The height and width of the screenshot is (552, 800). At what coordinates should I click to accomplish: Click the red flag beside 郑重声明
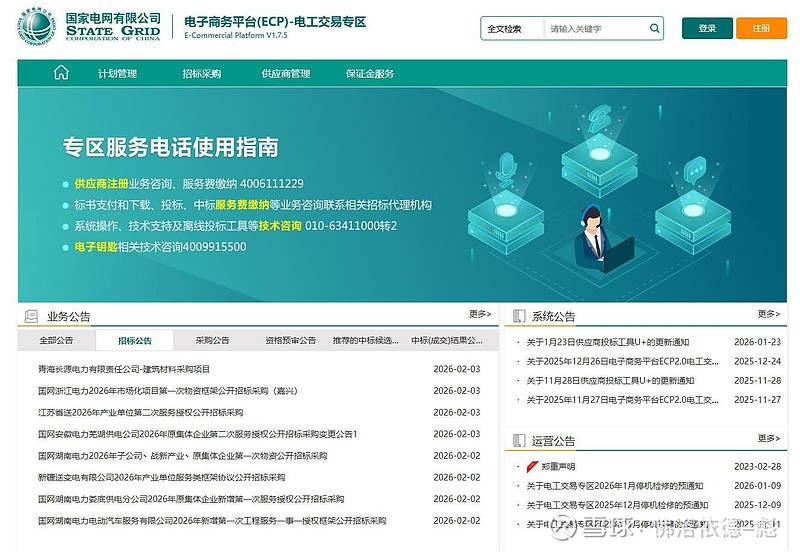click(532, 466)
